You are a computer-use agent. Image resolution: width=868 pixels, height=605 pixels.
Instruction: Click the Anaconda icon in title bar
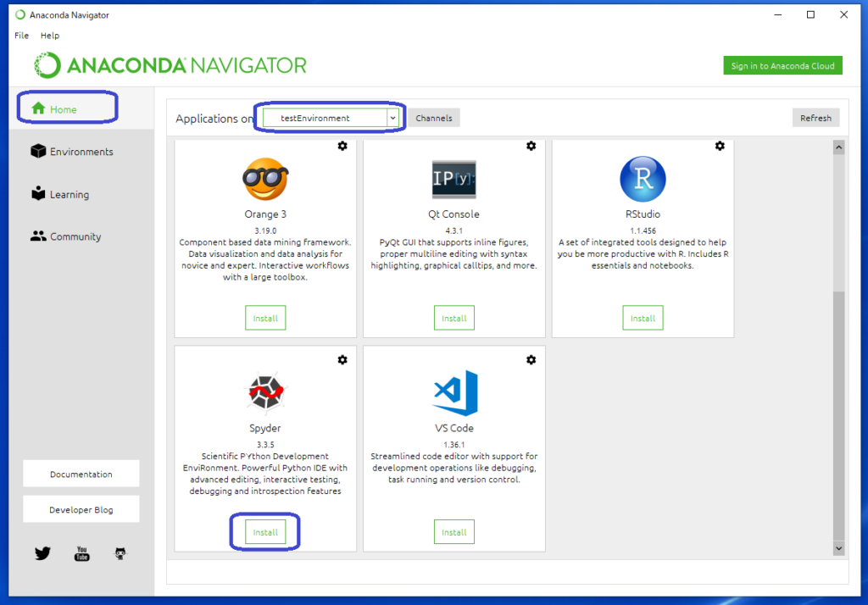(x=20, y=15)
